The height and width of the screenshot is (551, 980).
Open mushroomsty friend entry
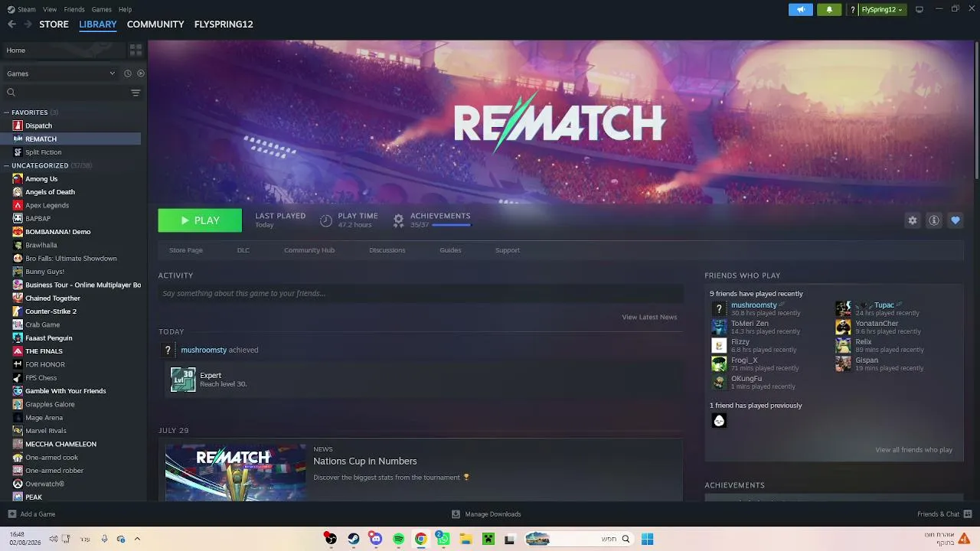(x=758, y=308)
